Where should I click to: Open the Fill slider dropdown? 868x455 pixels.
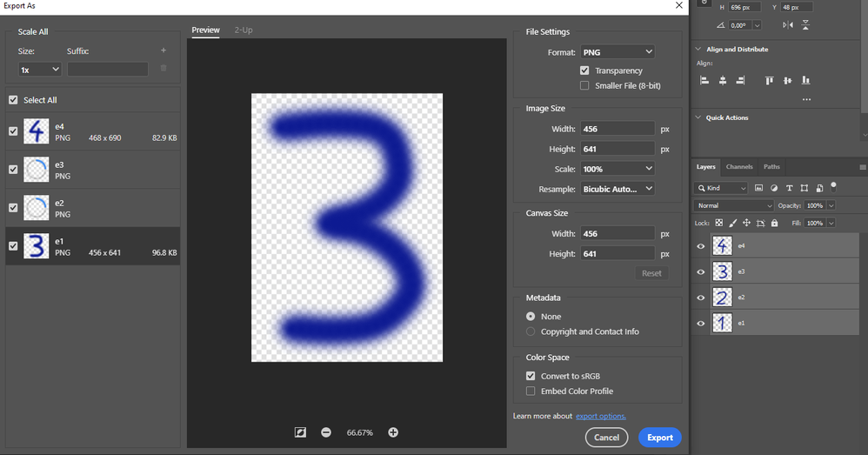(x=831, y=223)
